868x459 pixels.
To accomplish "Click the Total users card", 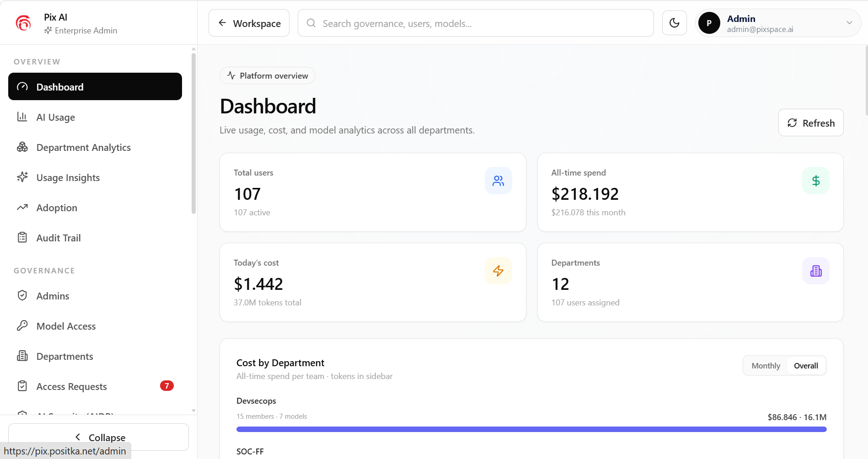I will click(373, 192).
